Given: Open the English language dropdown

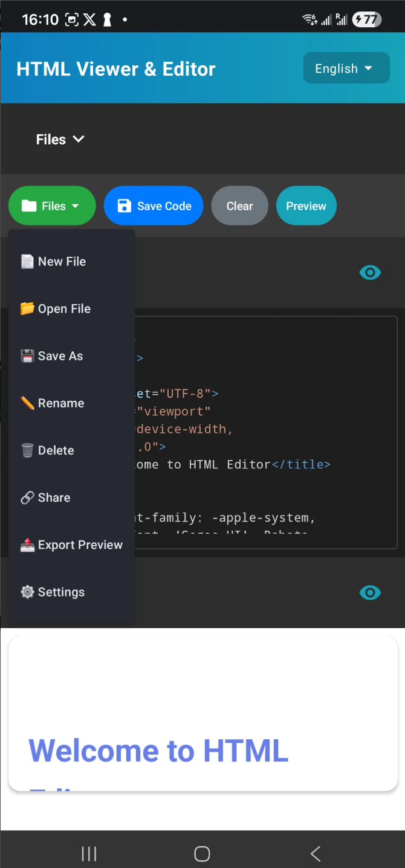Looking at the screenshot, I should click(x=346, y=68).
